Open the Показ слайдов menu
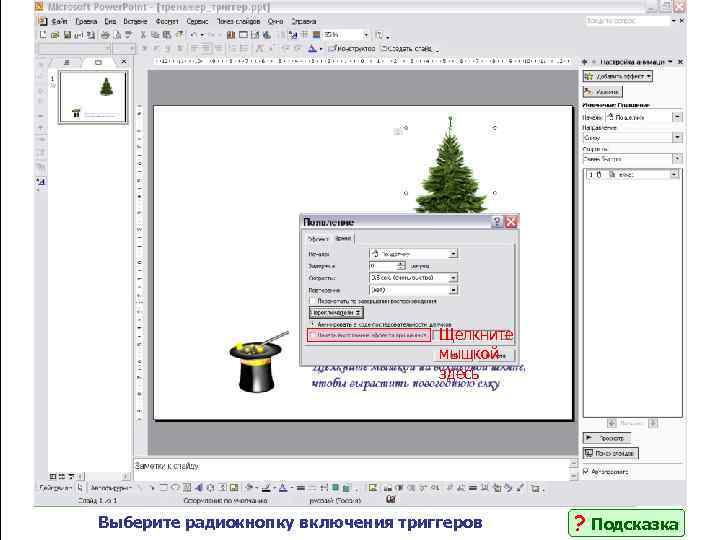The height and width of the screenshot is (540, 720). tap(238, 22)
